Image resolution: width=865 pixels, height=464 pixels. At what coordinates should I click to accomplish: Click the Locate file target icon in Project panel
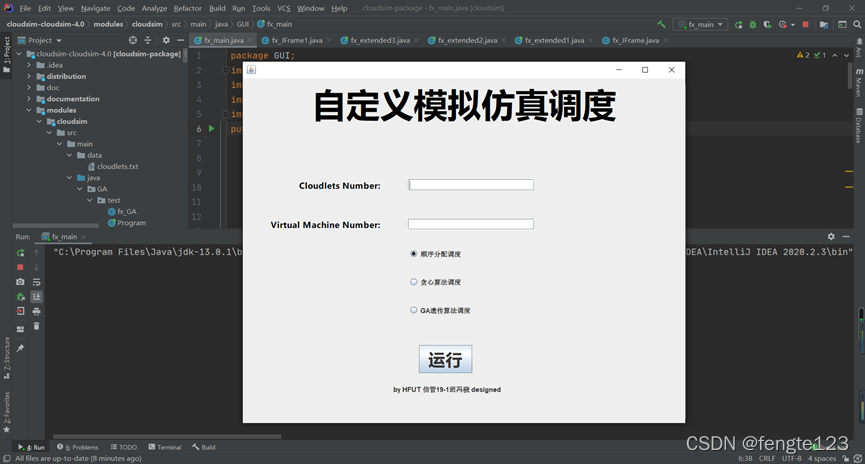pyautogui.click(x=132, y=40)
